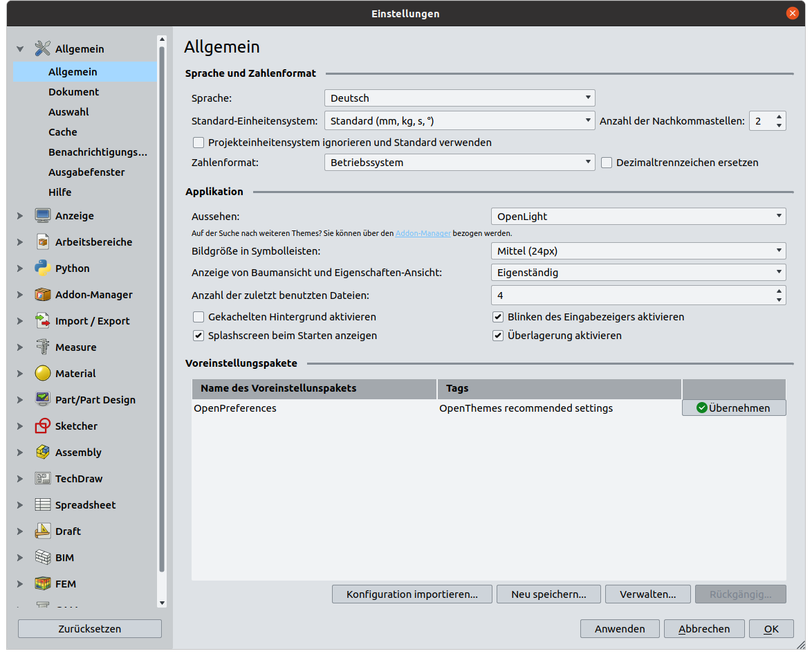Click the Assembly preferences icon
The width and height of the screenshot is (812, 656).
[43, 453]
